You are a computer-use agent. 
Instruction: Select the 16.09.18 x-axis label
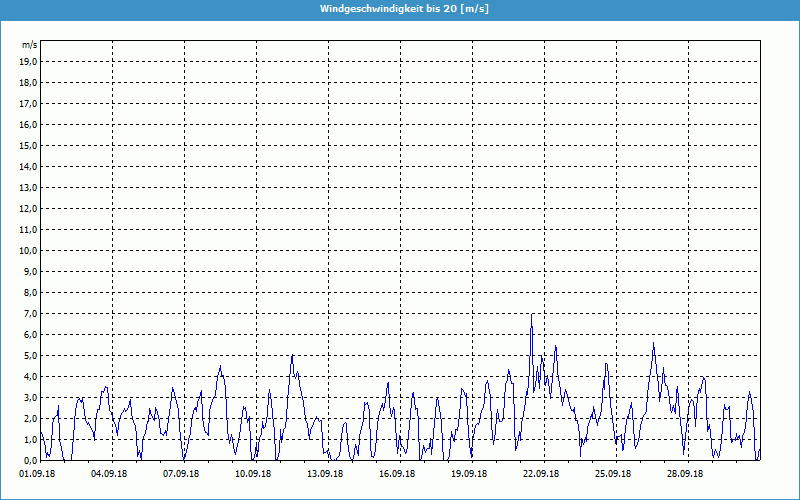400,474
